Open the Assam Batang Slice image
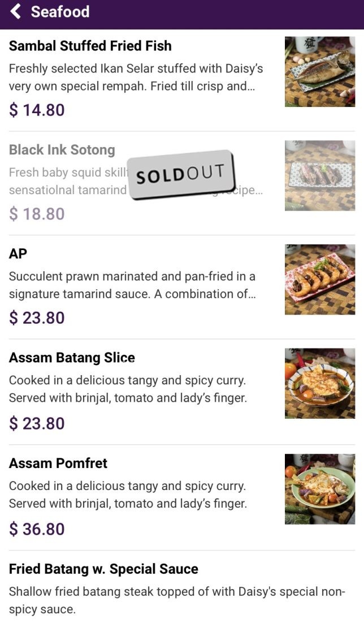The width and height of the screenshot is (364, 623). tap(319, 383)
